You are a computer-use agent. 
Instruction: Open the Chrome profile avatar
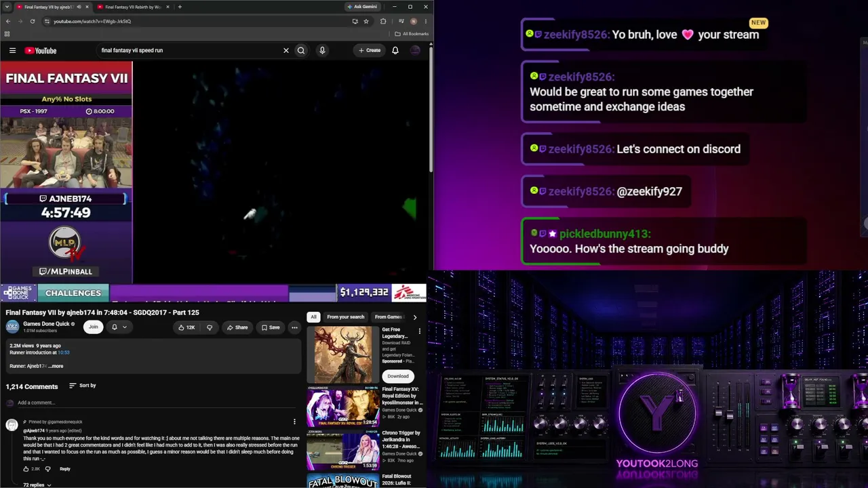414,21
